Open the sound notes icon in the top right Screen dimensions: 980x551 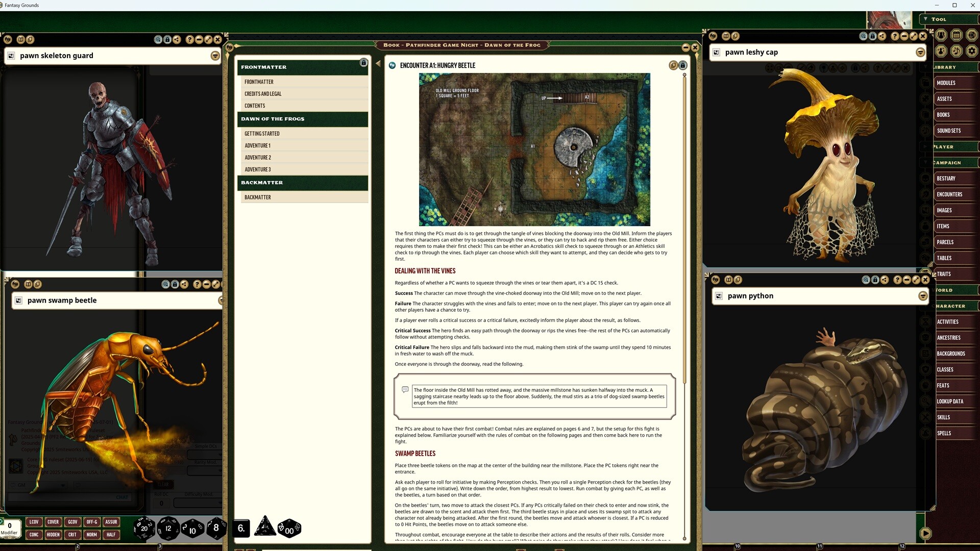tap(956, 52)
